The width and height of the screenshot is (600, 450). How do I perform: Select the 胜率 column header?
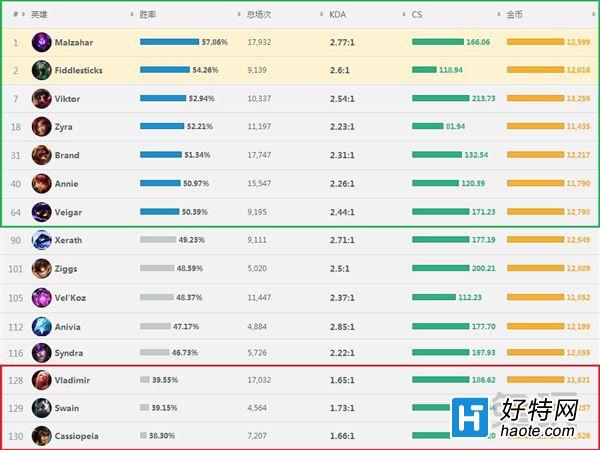pyautogui.click(x=148, y=15)
